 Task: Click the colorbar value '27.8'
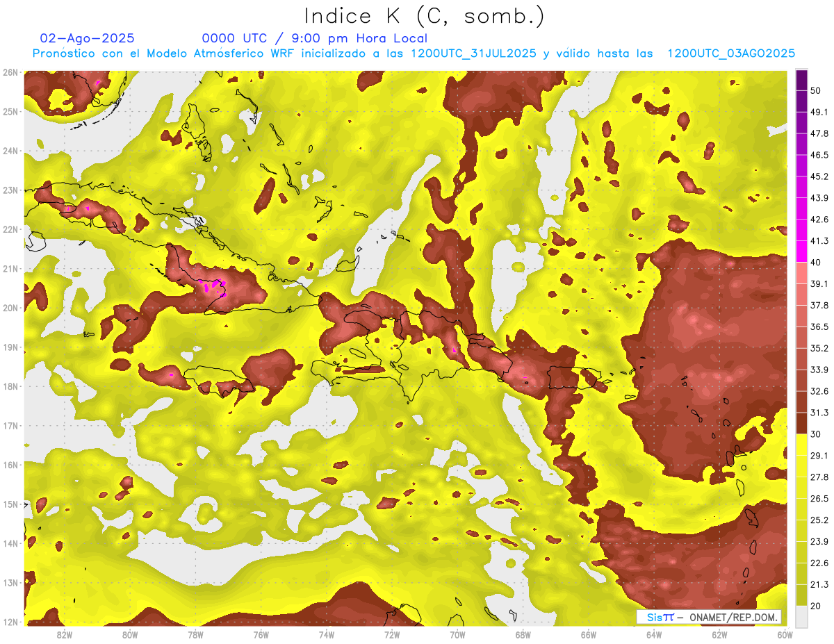(819, 477)
